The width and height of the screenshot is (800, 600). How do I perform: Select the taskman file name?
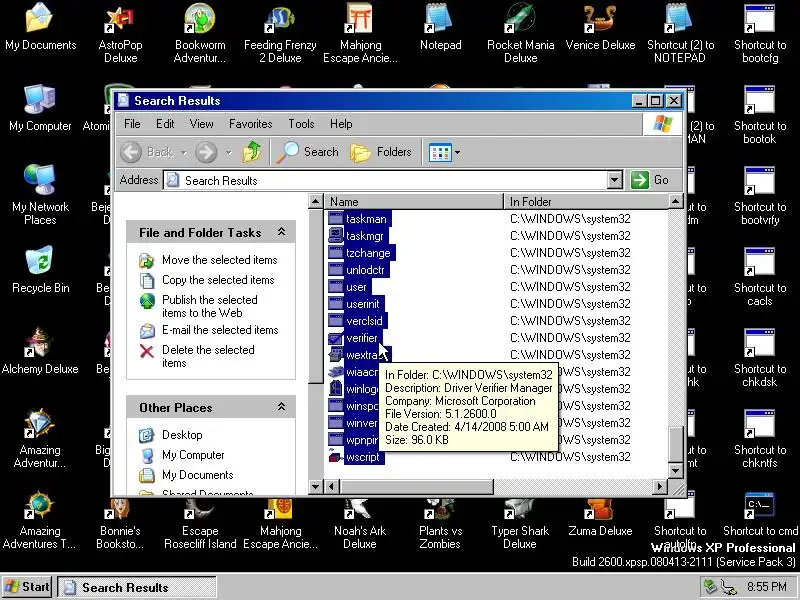[366, 219]
